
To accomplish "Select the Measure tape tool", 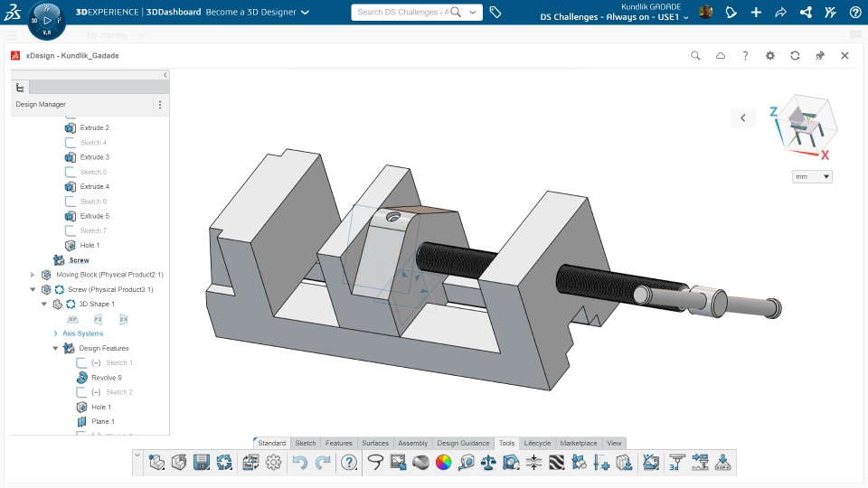I will (467, 462).
